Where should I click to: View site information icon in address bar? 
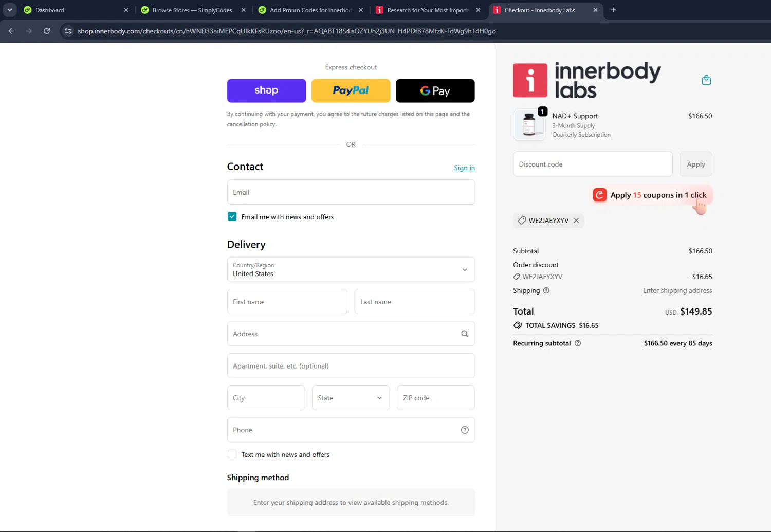click(68, 31)
